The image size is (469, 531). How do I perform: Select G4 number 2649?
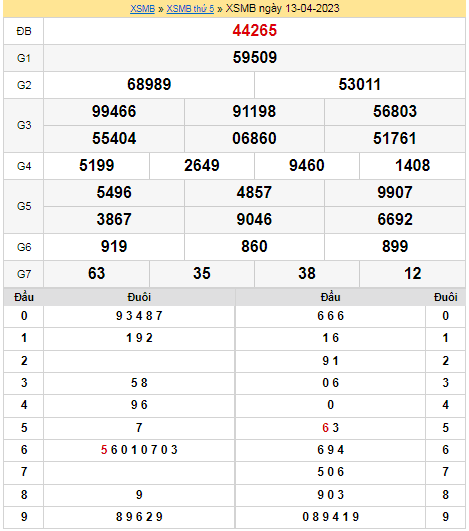tap(202, 166)
